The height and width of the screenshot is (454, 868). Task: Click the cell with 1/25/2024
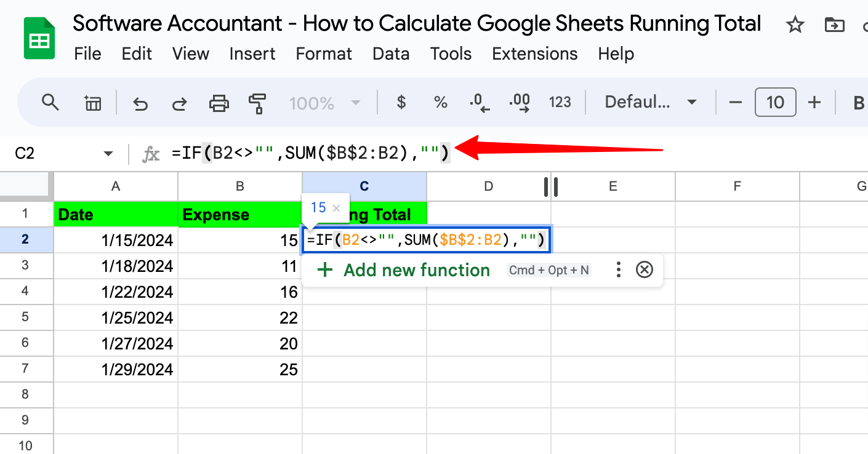pos(116,317)
